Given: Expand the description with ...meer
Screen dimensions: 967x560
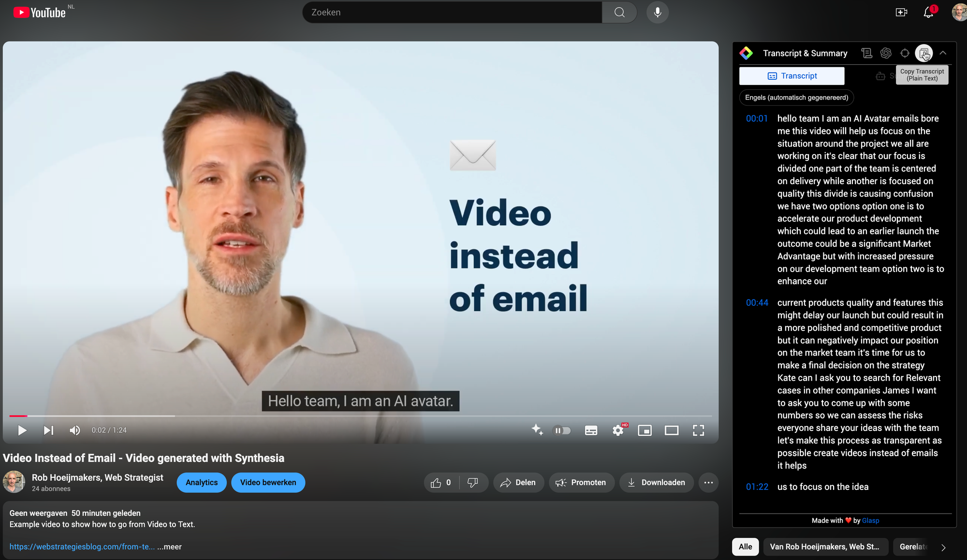Looking at the screenshot, I should click(169, 546).
